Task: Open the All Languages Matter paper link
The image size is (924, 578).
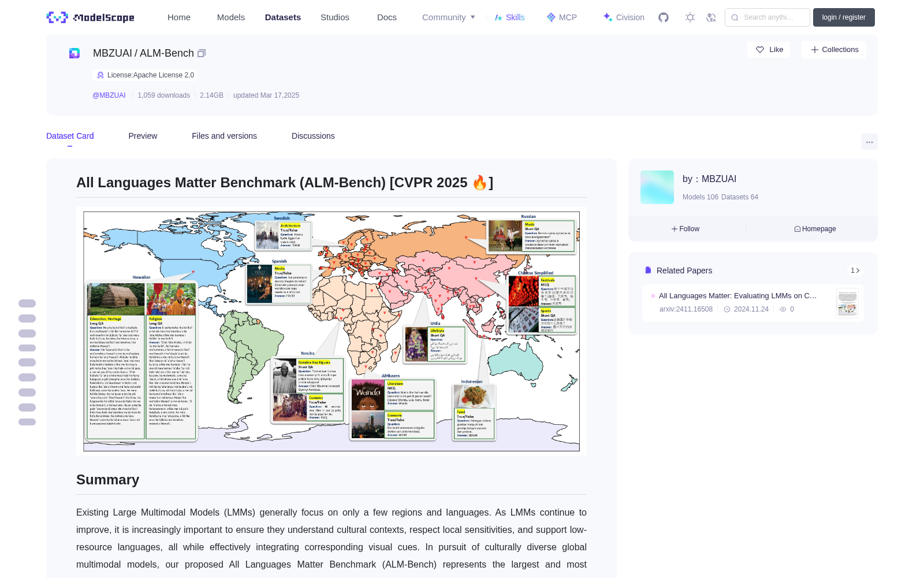Action: 738,296
